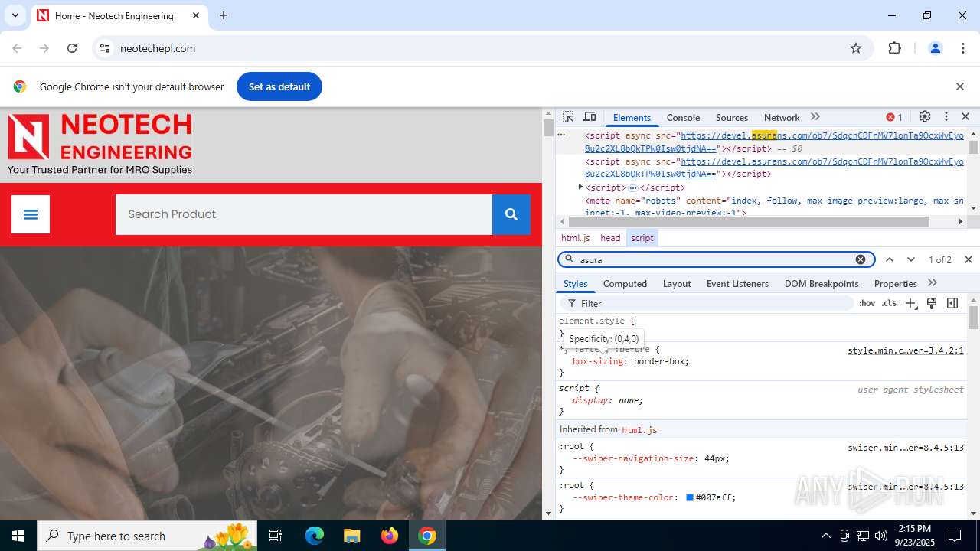Toggle computed styles sidebar icon
980x551 pixels.
[952, 303]
